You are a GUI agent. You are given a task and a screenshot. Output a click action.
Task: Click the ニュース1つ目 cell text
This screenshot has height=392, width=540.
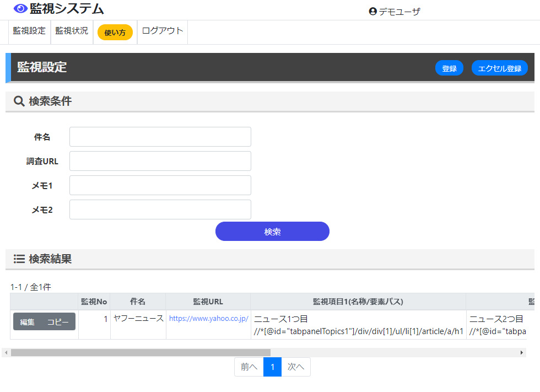pyautogui.click(x=280, y=319)
